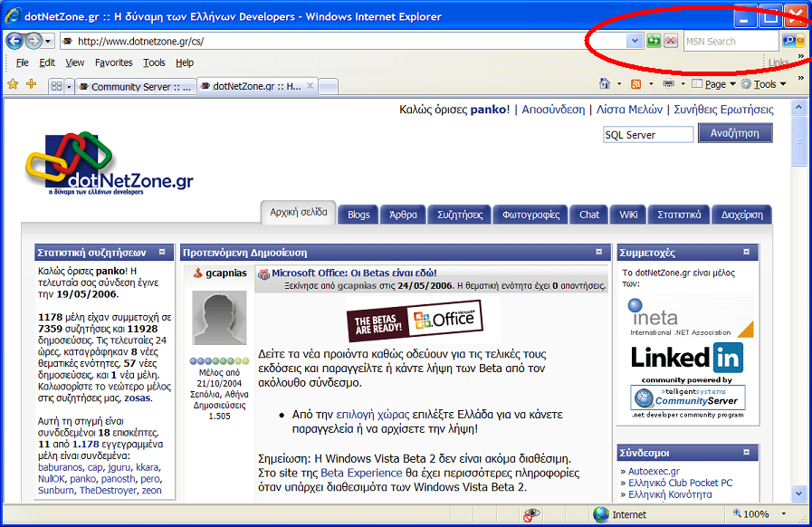812x527 pixels.
Task: Click the Home page icon
Action: tap(605, 84)
